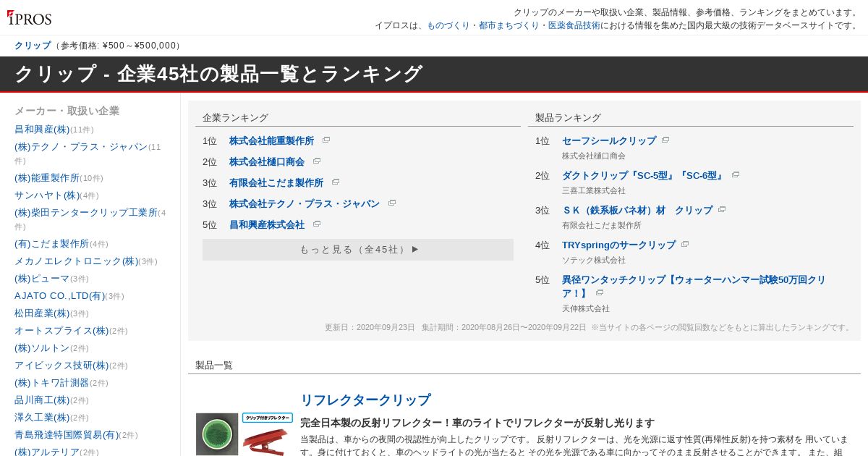
Task: Open ダクトクリップ『SC-5型』『SC-6型』 product link
Action: [x=643, y=176]
